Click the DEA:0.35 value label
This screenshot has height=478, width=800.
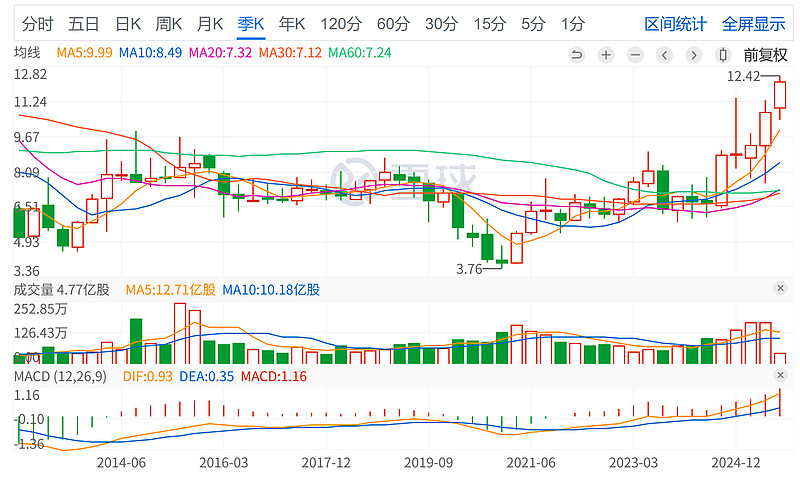tap(207, 376)
